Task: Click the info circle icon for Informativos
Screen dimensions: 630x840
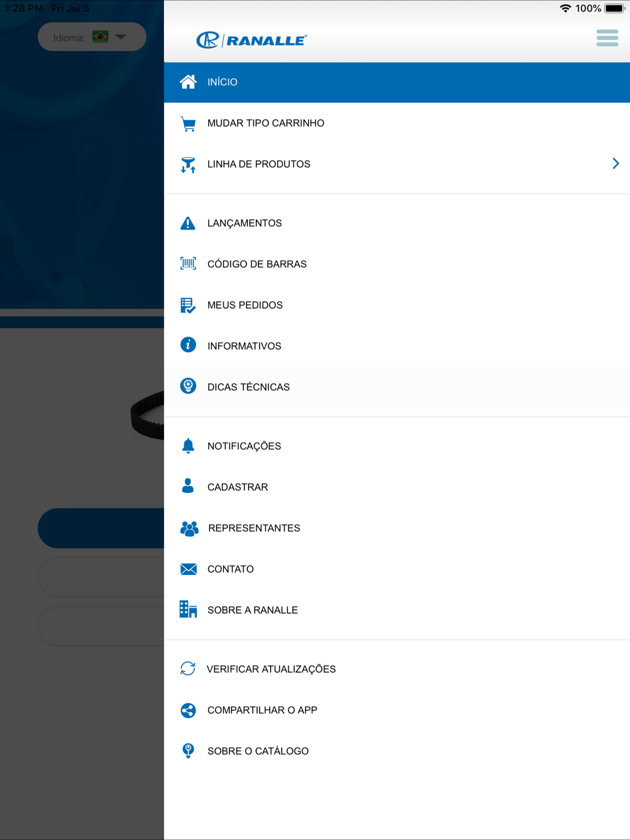Action: point(188,345)
